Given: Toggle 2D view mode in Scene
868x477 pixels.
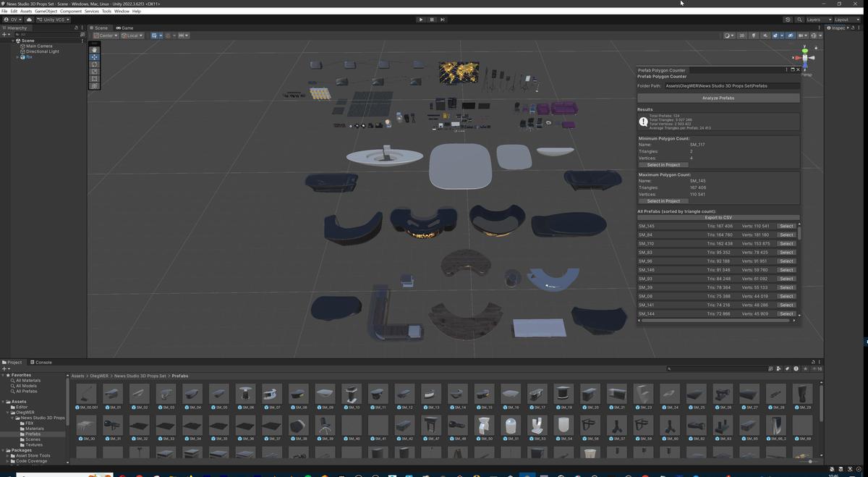Looking at the screenshot, I should [x=741, y=35].
